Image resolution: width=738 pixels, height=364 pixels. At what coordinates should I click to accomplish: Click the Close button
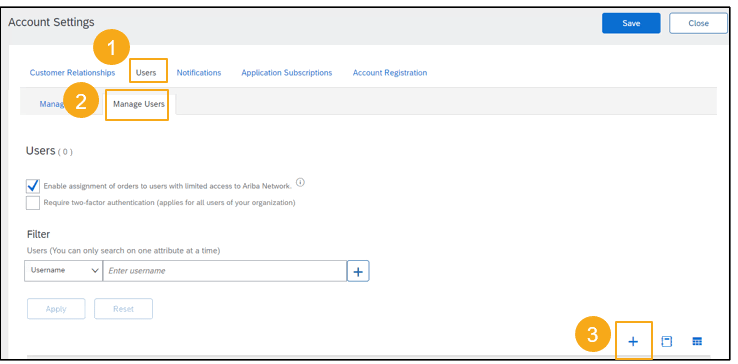698,23
